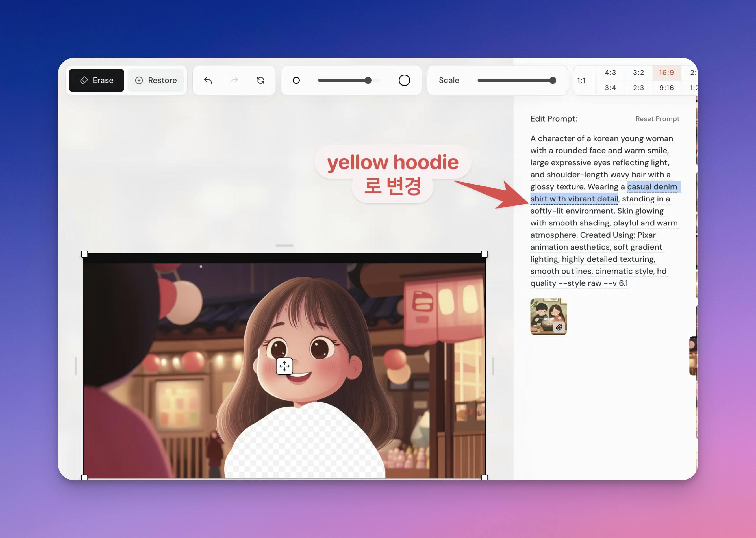
Task: Choose the 4:3 aspect ratio
Action: 610,73
